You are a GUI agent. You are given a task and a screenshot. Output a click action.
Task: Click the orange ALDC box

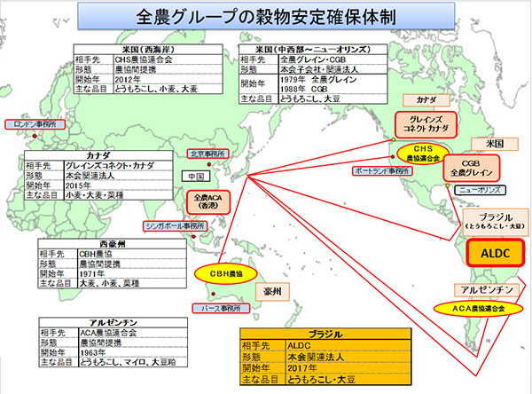496,253
